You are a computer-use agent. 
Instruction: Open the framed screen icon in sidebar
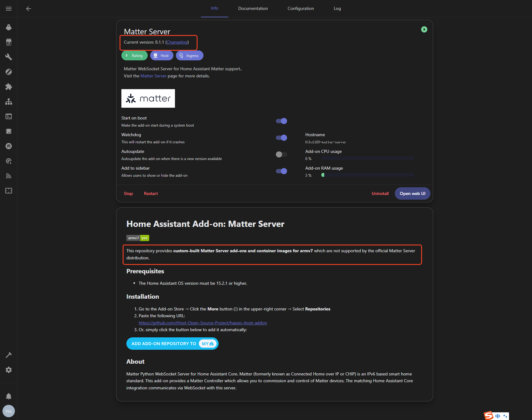point(9,191)
